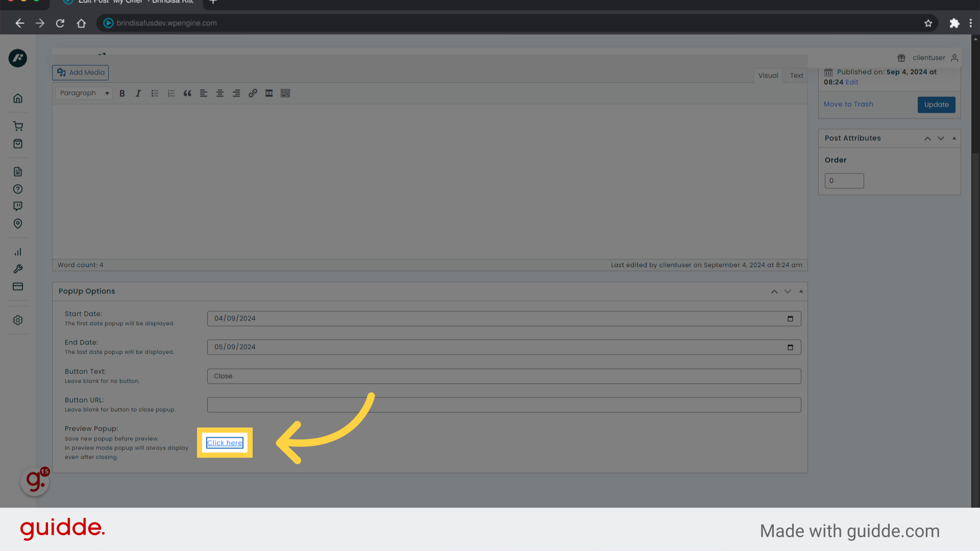Toggle bold formatting in the editor toolbar

click(122, 93)
